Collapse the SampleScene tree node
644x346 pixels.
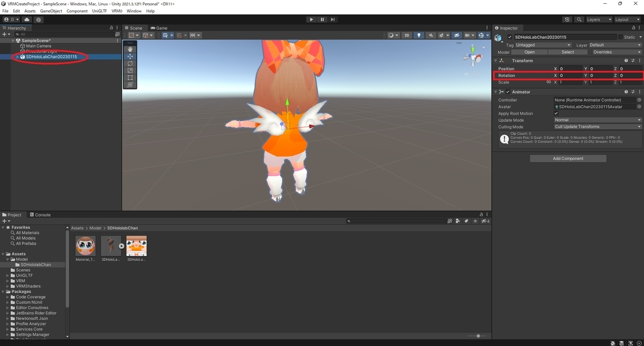13,40
